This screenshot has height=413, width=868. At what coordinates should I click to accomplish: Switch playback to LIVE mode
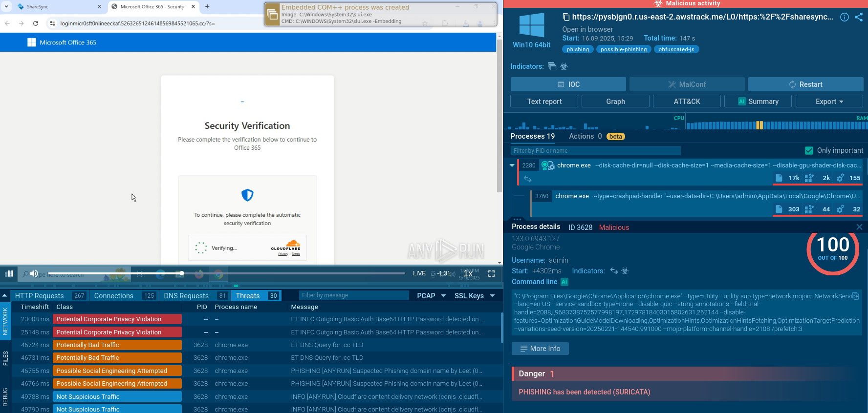coord(419,273)
